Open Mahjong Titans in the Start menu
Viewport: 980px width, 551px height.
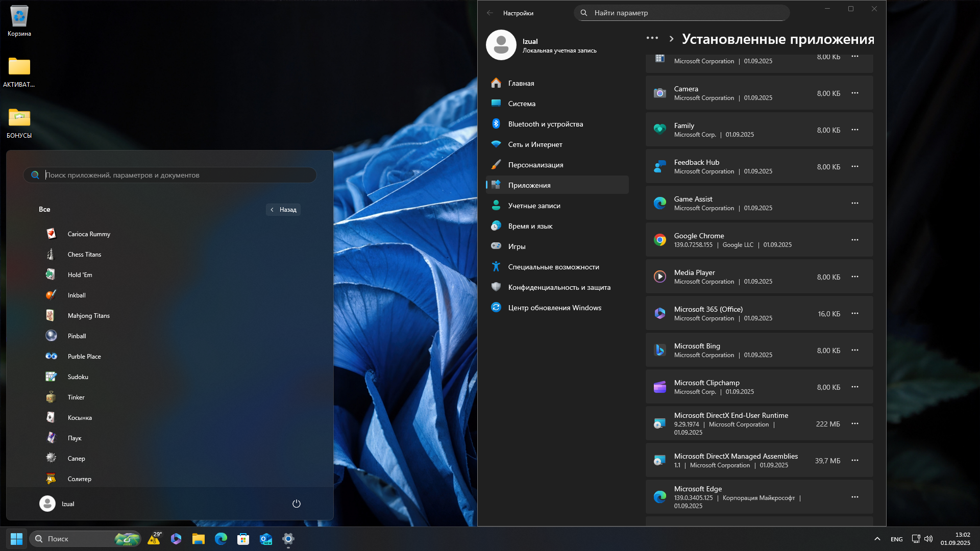tap(170, 316)
